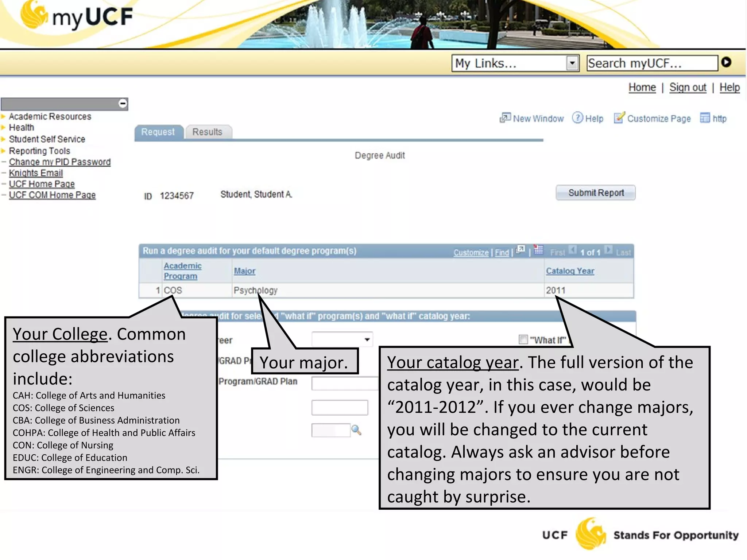Click the magnifying glass lookup icon
The height and width of the screenshot is (560, 747).
pos(356,430)
